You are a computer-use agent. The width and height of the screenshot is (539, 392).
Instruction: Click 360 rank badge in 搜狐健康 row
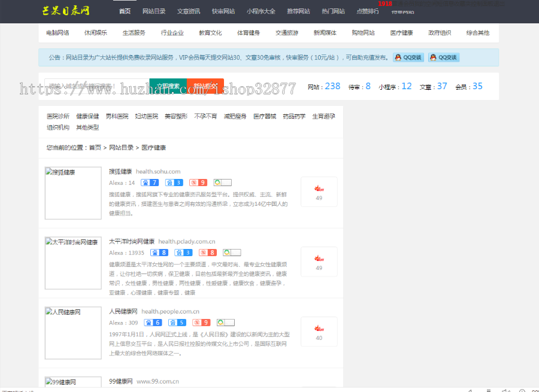click(222, 183)
